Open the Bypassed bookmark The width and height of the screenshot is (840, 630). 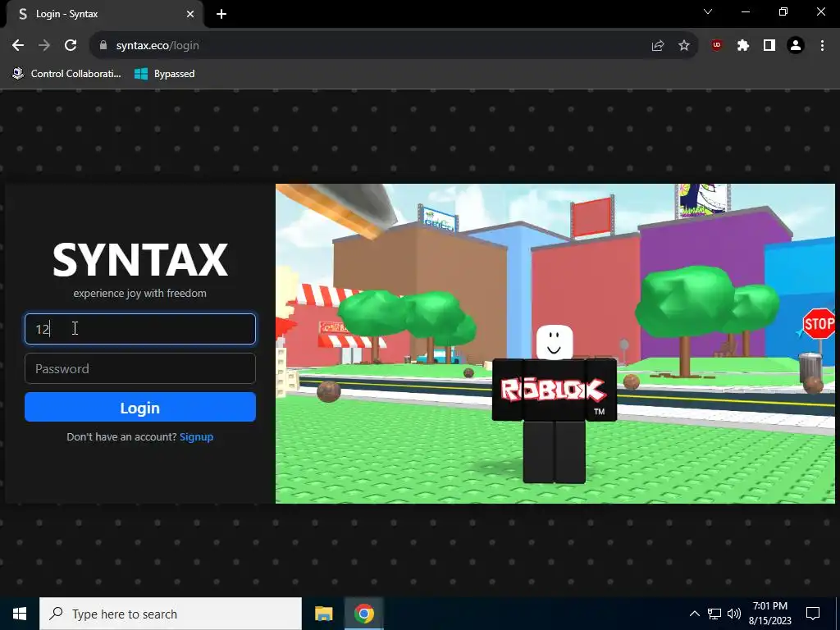pyautogui.click(x=164, y=73)
